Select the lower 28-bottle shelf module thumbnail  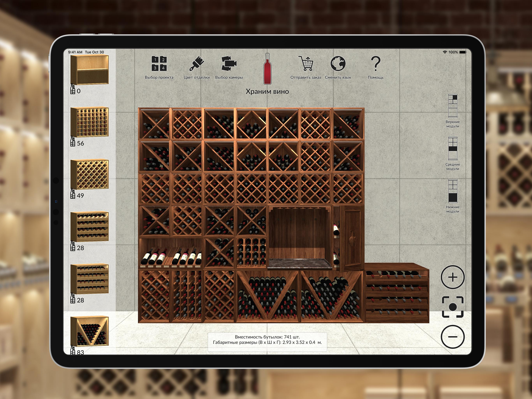tap(89, 279)
